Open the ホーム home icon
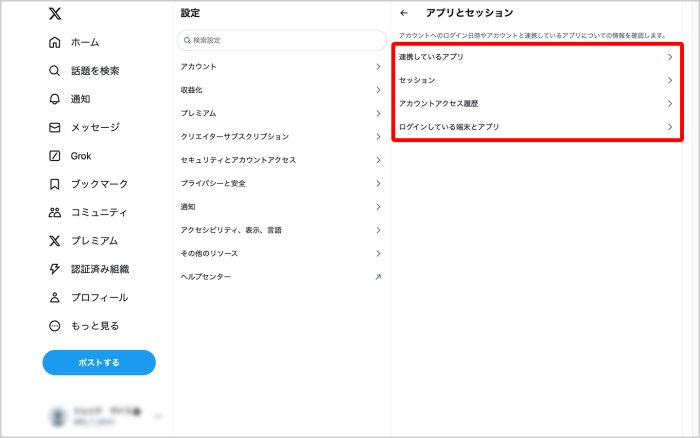 click(55, 43)
